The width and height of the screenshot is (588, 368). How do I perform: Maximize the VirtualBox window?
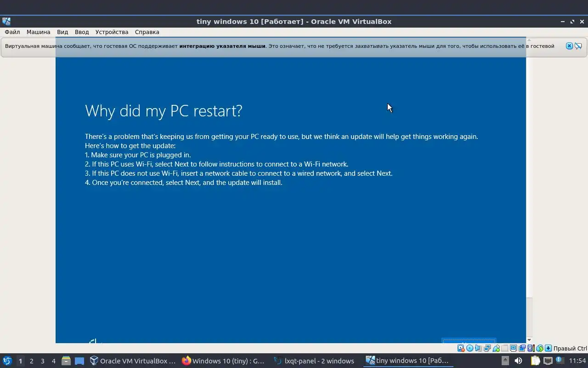click(x=572, y=21)
